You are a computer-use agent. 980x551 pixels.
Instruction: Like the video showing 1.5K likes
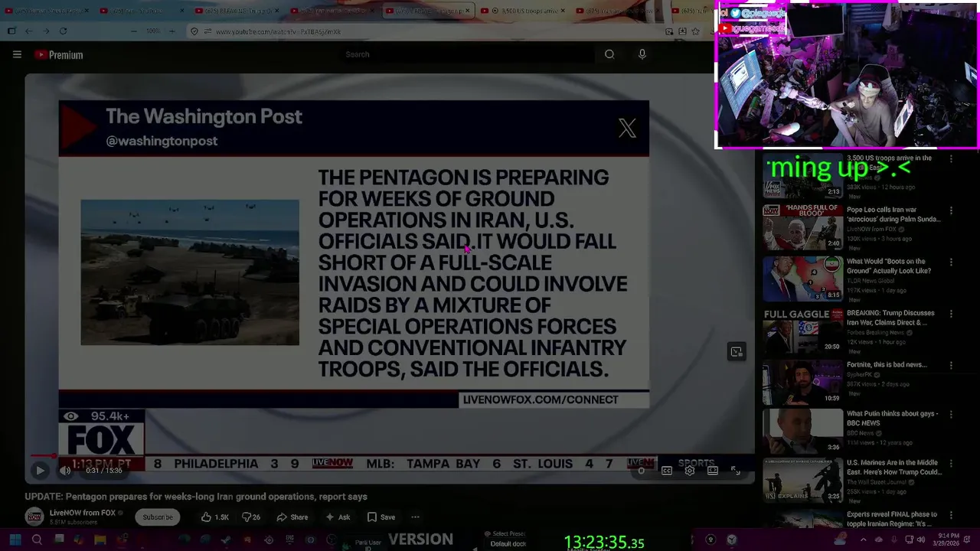(x=215, y=517)
